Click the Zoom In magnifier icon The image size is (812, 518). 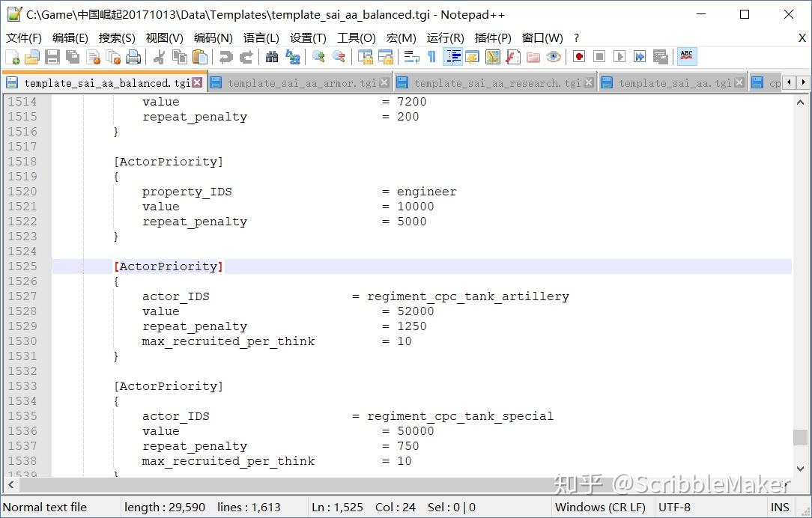pyautogui.click(x=318, y=57)
